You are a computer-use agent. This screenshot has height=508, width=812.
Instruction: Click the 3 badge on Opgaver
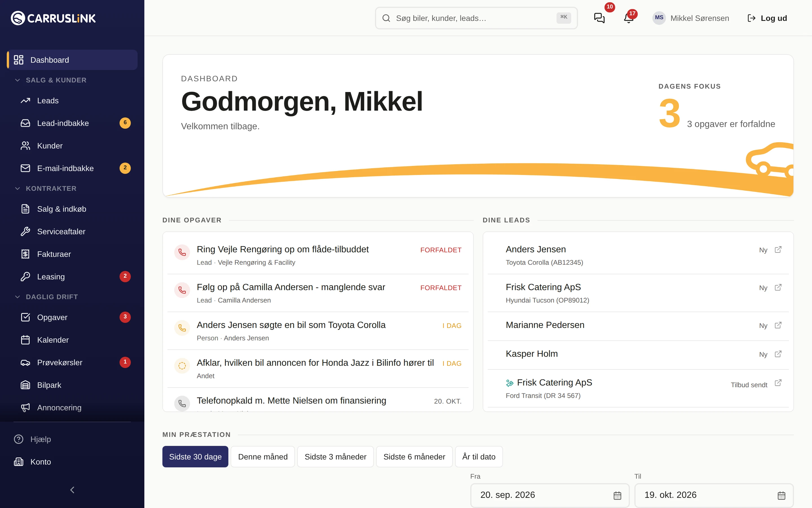[125, 317]
